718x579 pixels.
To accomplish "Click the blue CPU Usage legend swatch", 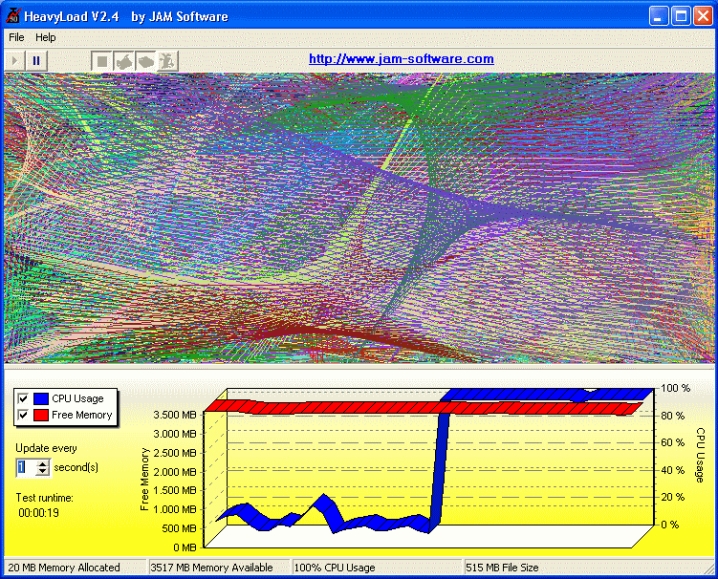I will click(41, 399).
